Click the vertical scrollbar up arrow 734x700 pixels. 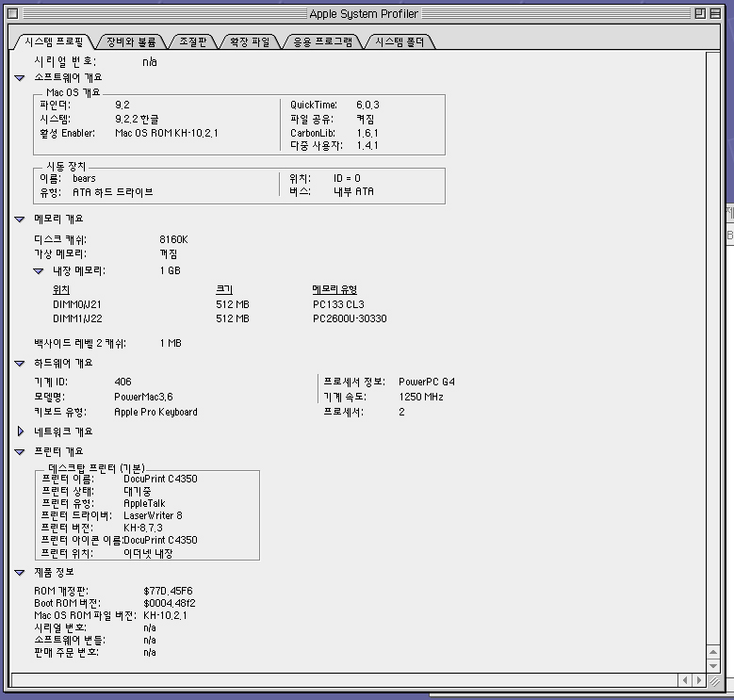pyautogui.click(x=715, y=650)
